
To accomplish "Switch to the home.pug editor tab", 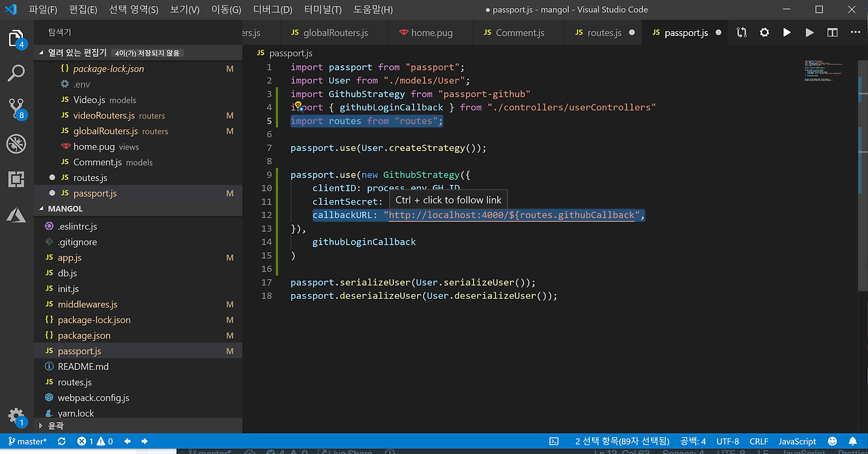I will [x=431, y=33].
